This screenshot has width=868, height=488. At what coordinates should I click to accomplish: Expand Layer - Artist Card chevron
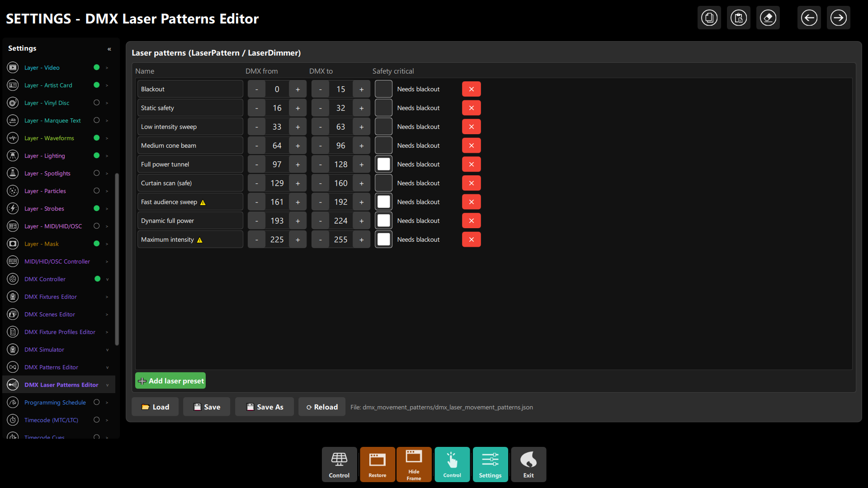point(107,85)
